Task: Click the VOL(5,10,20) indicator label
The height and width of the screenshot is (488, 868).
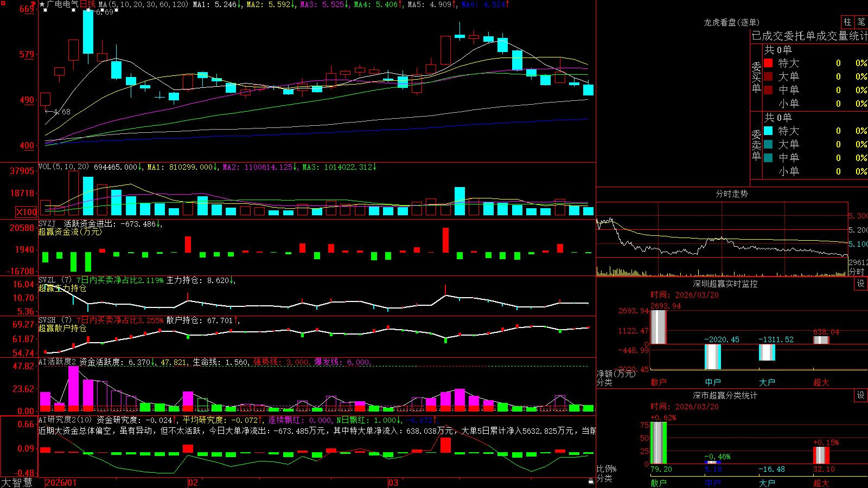Action: pyautogui.click(x=63, y=167)
